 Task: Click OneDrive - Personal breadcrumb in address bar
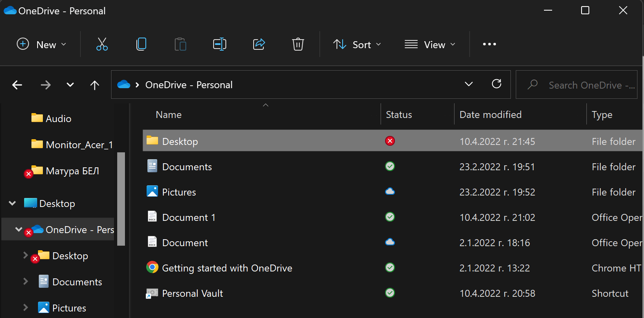189,85
